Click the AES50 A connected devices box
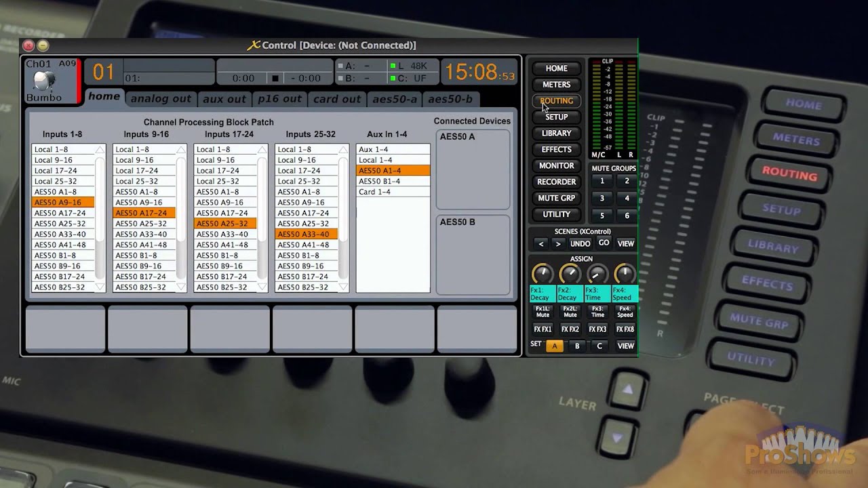This screenshot has width=868, height=488. [473, 169]
